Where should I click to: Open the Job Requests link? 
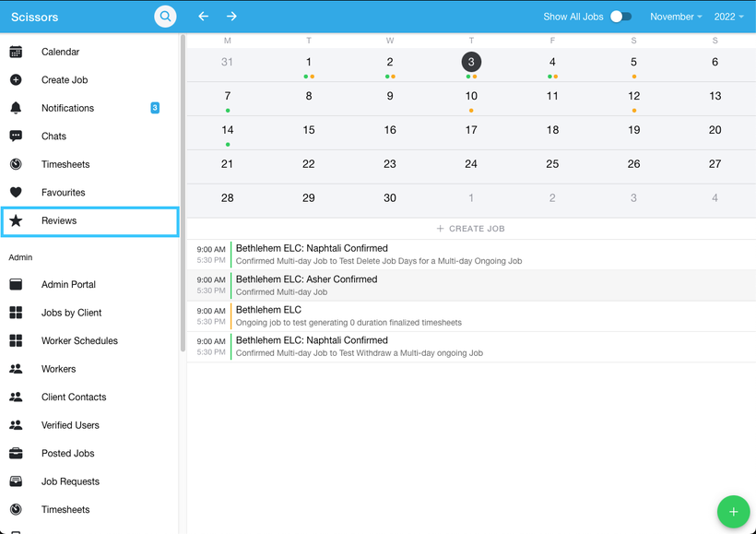coord(70,481)
